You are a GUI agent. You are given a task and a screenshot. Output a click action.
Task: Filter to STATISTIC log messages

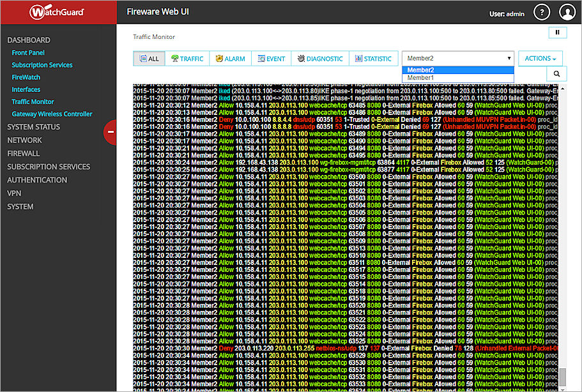tap(373, 59)
